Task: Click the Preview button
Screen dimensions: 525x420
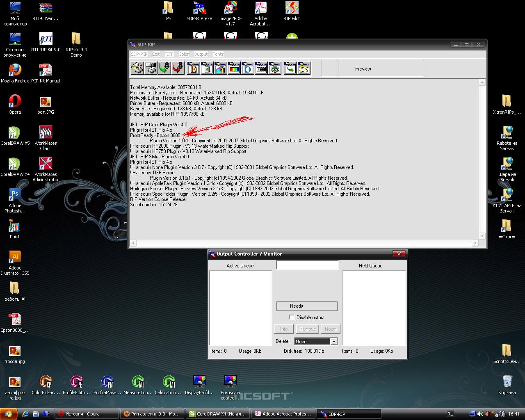Action: 381,68
